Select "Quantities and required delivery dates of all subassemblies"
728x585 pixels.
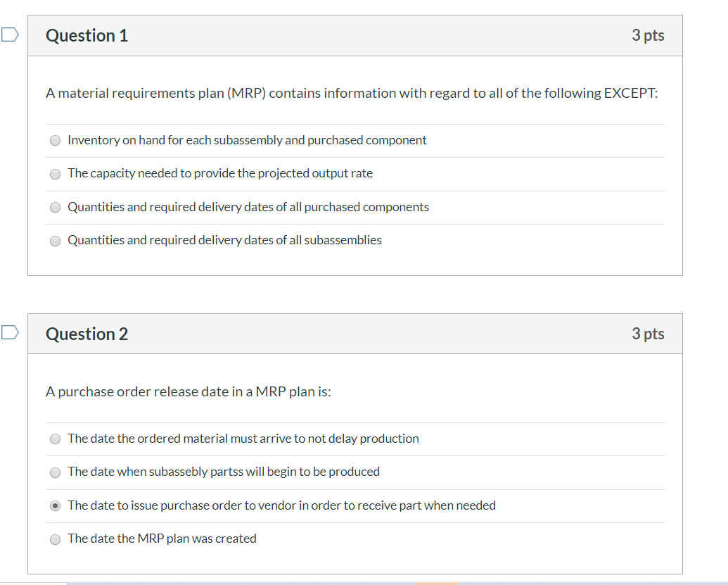pyautogui.click(x=55, y=241)
